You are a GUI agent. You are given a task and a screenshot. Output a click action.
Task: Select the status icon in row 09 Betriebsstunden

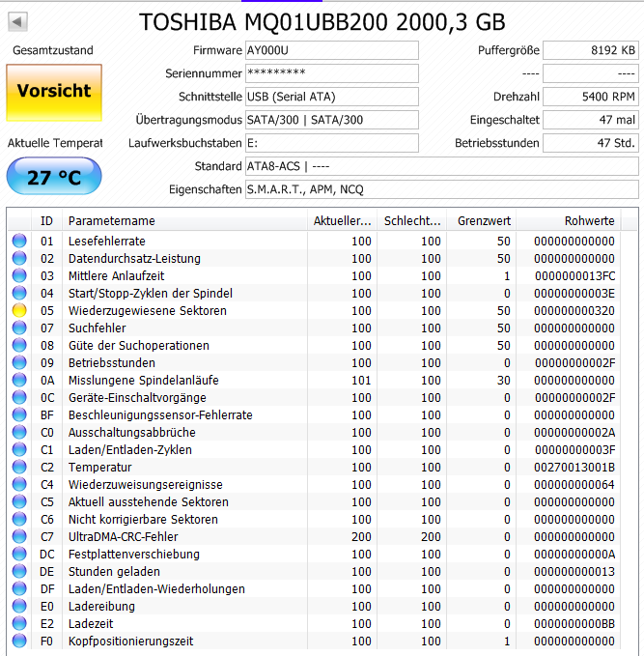(19, 362)
